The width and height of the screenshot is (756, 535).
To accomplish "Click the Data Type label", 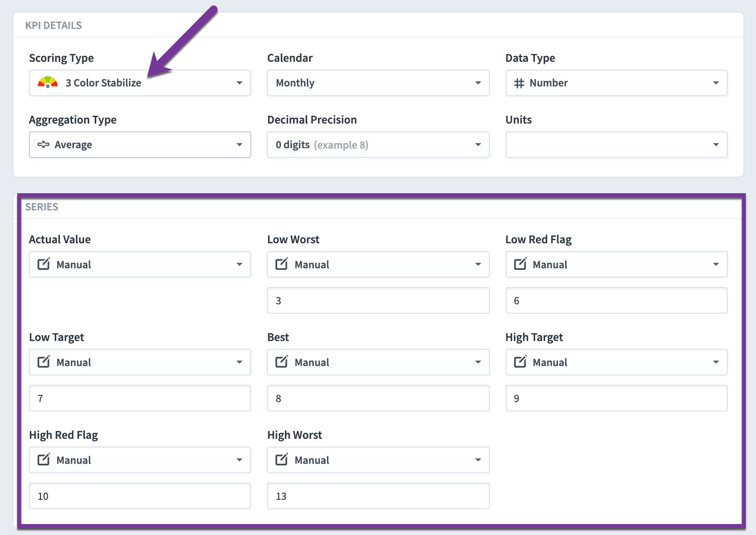I will click(530, 58).
